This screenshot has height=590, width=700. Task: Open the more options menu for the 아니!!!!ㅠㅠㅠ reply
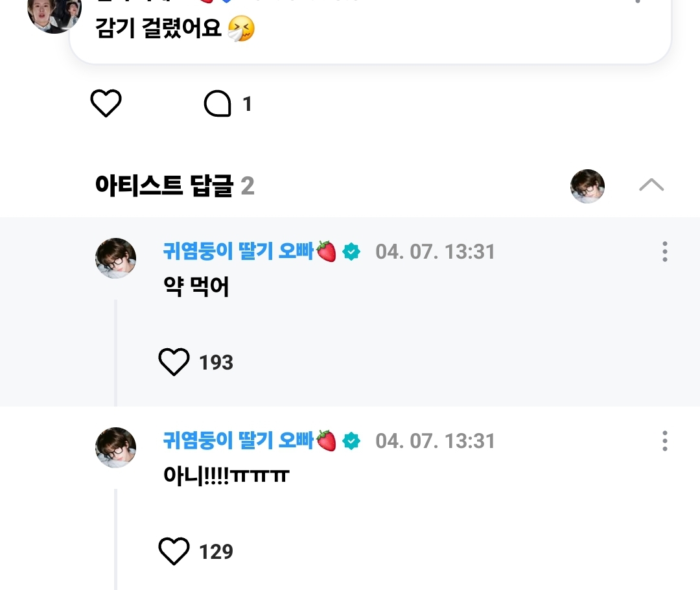coord(664,441)
